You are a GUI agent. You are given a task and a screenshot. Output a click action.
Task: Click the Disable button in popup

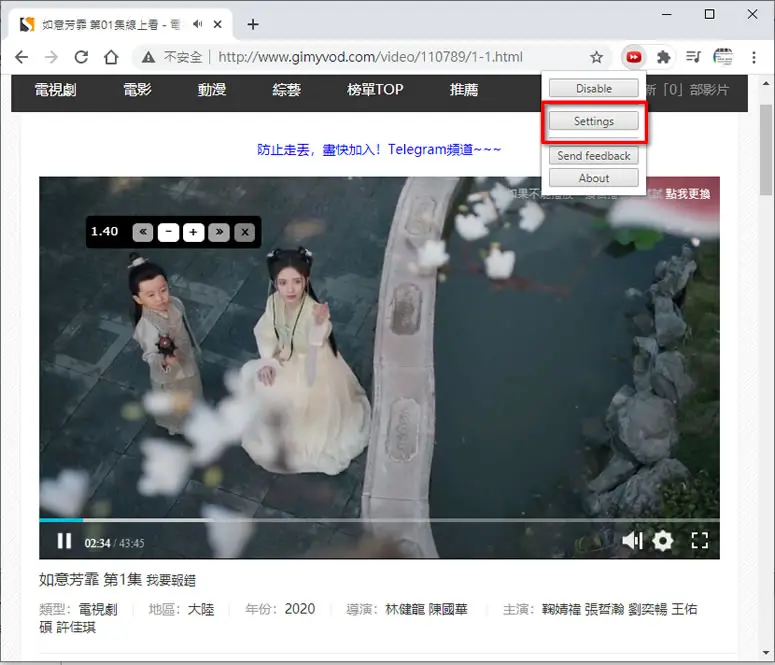point(594,89)
